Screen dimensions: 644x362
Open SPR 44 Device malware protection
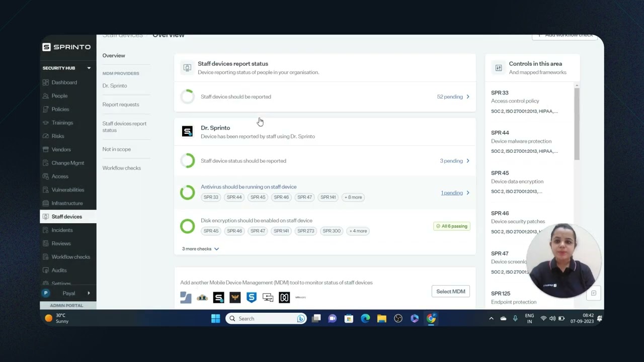[524, 142]
